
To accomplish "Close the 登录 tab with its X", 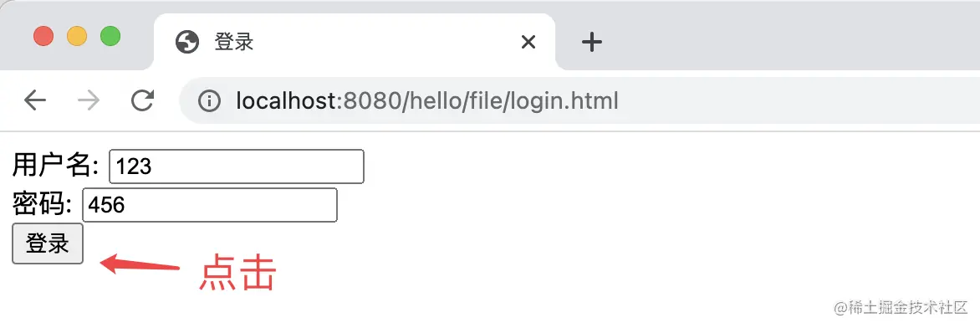I will click(528, 43).
